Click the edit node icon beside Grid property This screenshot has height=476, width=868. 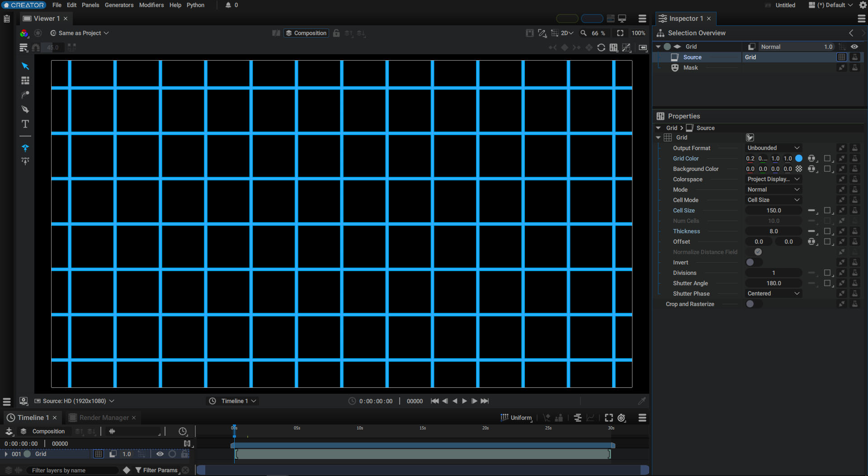tap(750, 137)
